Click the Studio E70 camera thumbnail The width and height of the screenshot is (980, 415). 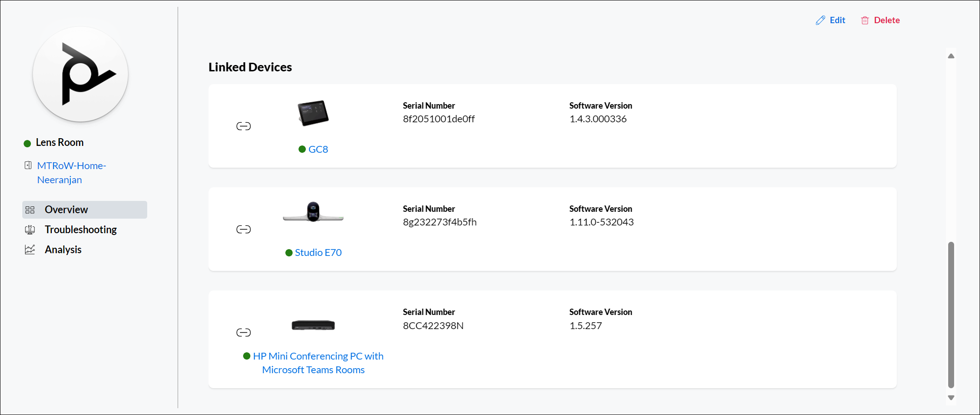(x=313, y=212)
